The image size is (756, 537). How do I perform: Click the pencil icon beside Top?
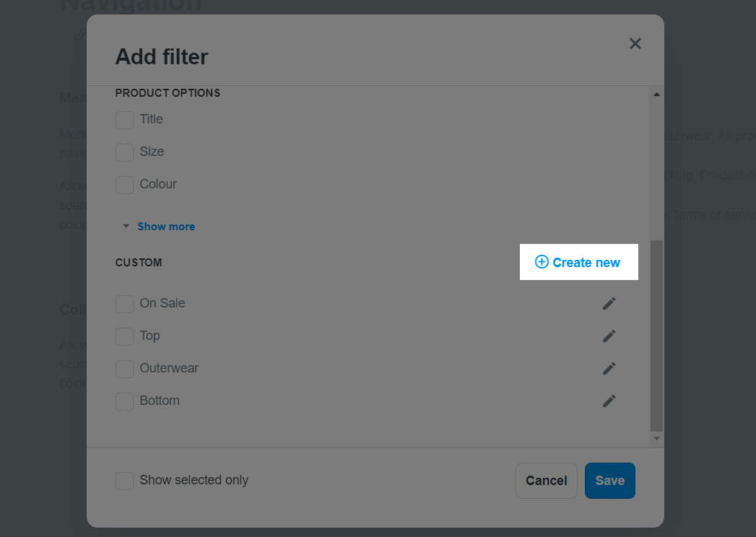click(609, 336)
